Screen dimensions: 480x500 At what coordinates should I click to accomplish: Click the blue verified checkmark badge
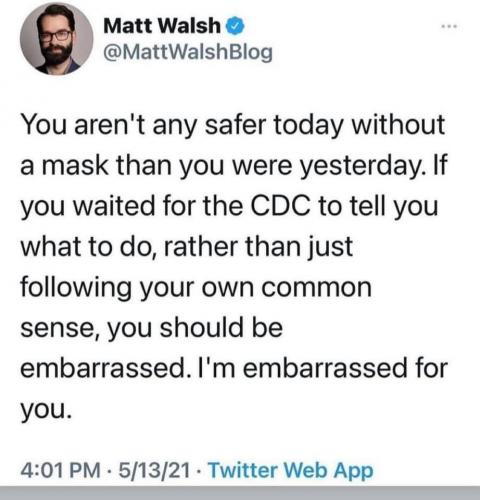(x=236, y=26)
